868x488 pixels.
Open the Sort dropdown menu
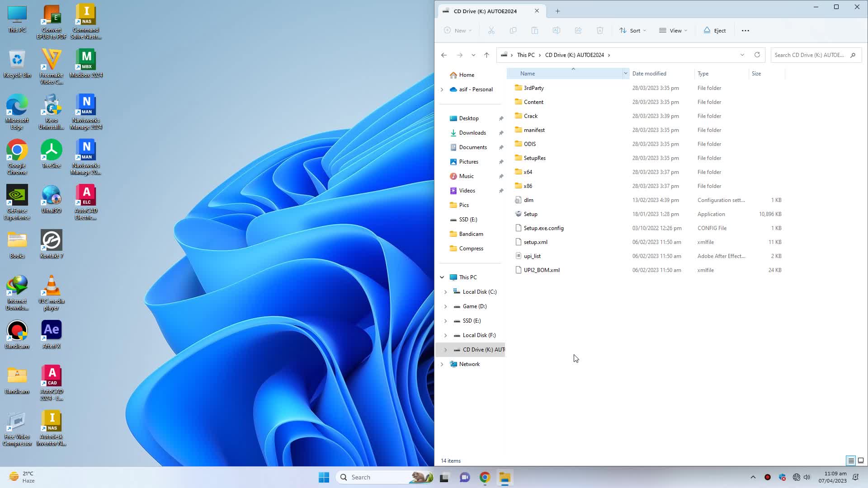[632, 31]
